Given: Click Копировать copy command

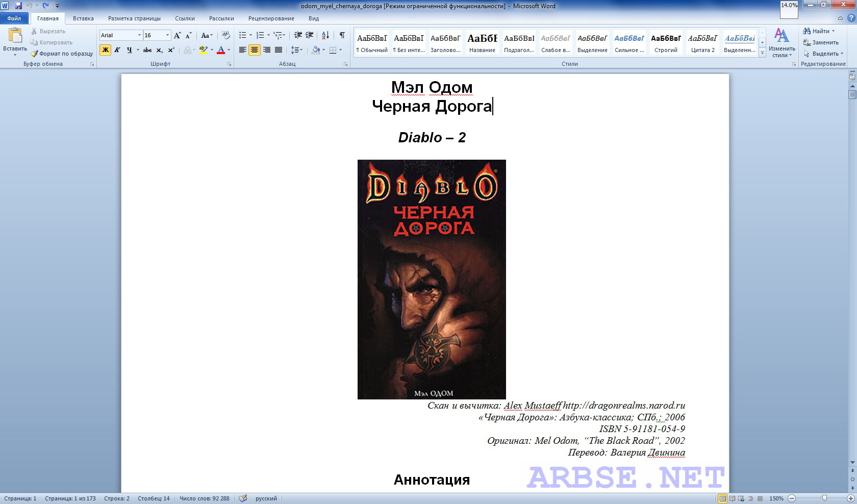Looking at the screenshot, I should 51,42.
